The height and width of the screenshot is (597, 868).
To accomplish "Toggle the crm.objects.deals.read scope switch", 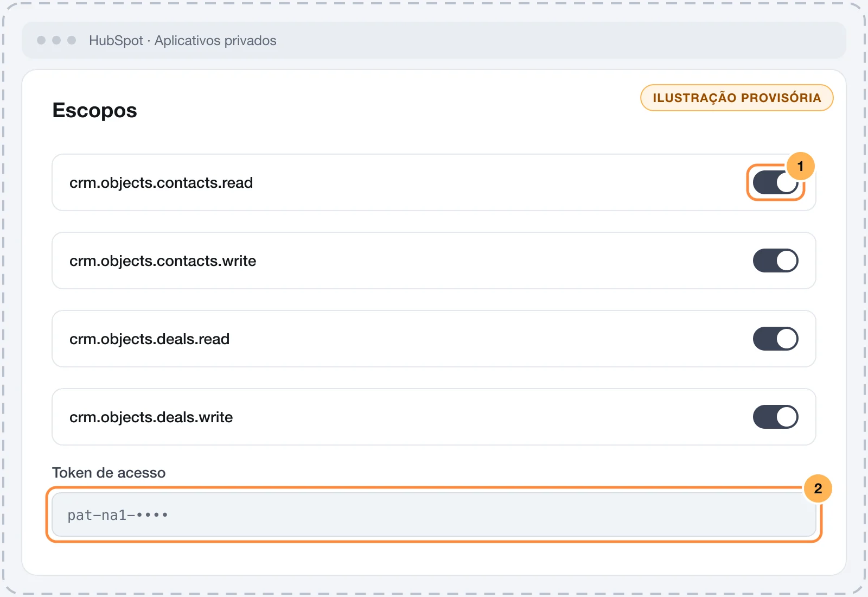I will tap(775, 339).
